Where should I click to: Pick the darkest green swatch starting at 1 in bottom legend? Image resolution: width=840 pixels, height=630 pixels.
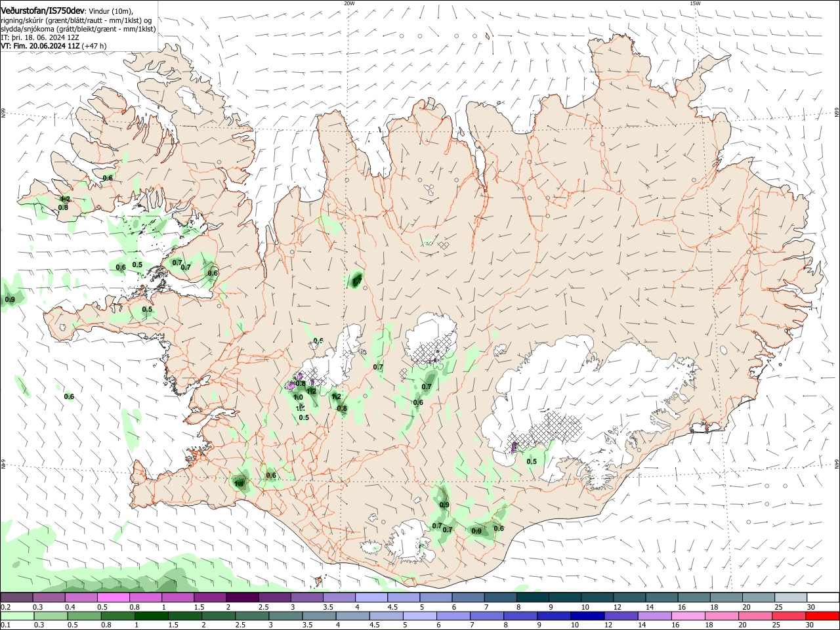[152, 616]
